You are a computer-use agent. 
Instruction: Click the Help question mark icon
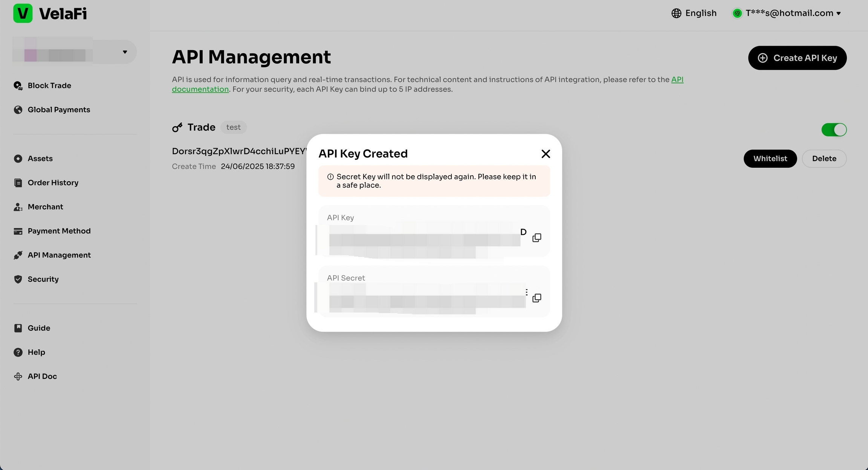[x=18, y=352]
